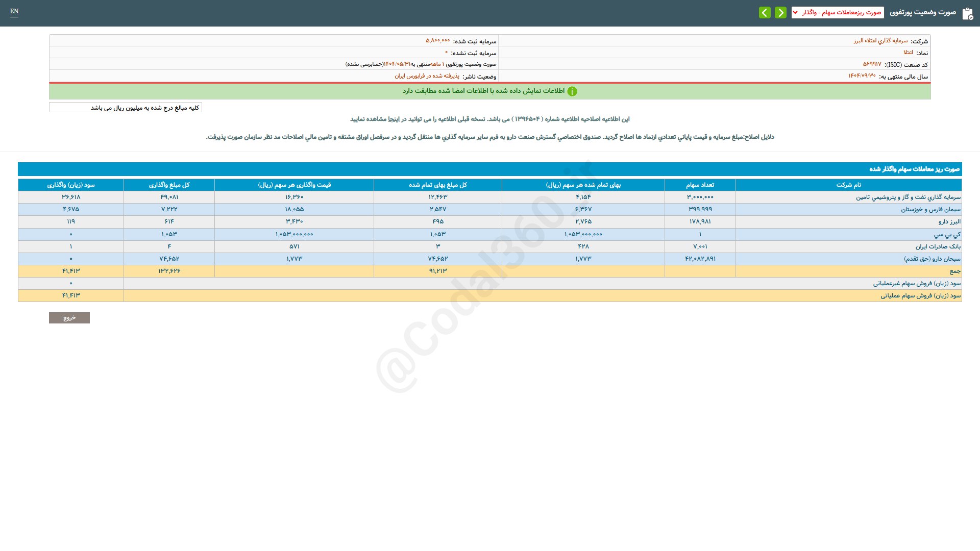Click sale price per share 16,360 cell

point(294,197)
